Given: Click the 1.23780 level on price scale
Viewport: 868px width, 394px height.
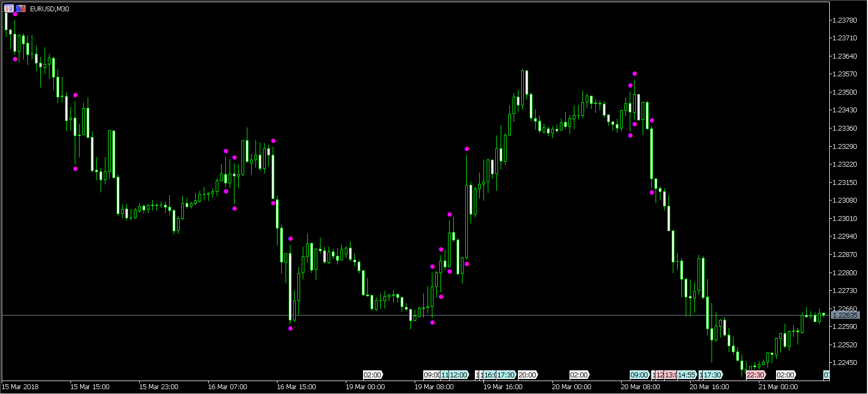Looking at the screenshot, I should click(844, 20).
